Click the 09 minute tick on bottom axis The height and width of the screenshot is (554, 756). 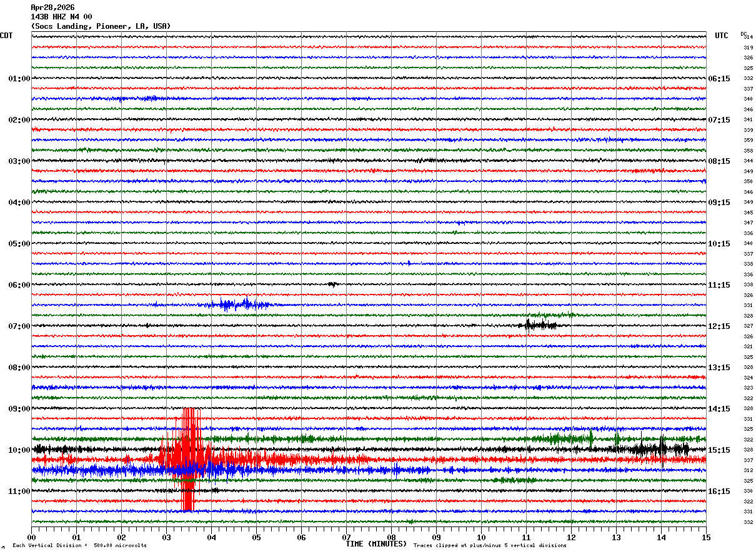pyautogui.click(x=436, y=537)
